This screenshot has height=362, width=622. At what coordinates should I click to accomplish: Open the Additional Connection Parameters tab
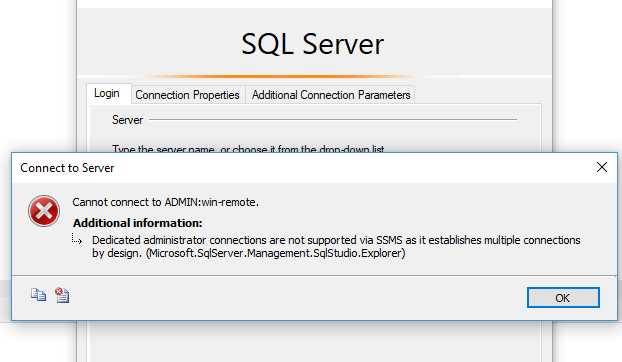[331, 95]
